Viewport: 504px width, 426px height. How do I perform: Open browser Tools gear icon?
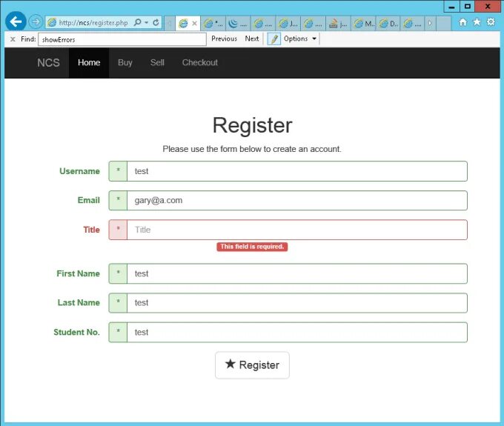491,21
